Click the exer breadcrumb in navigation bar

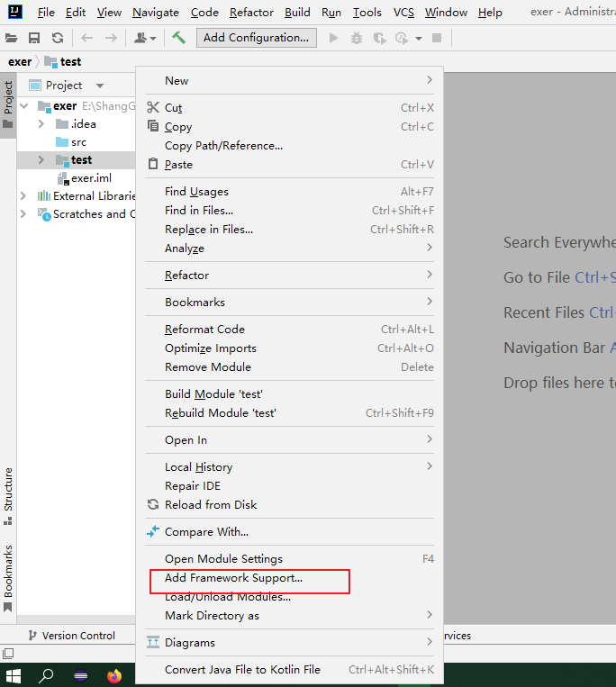[x=20, y=62]
